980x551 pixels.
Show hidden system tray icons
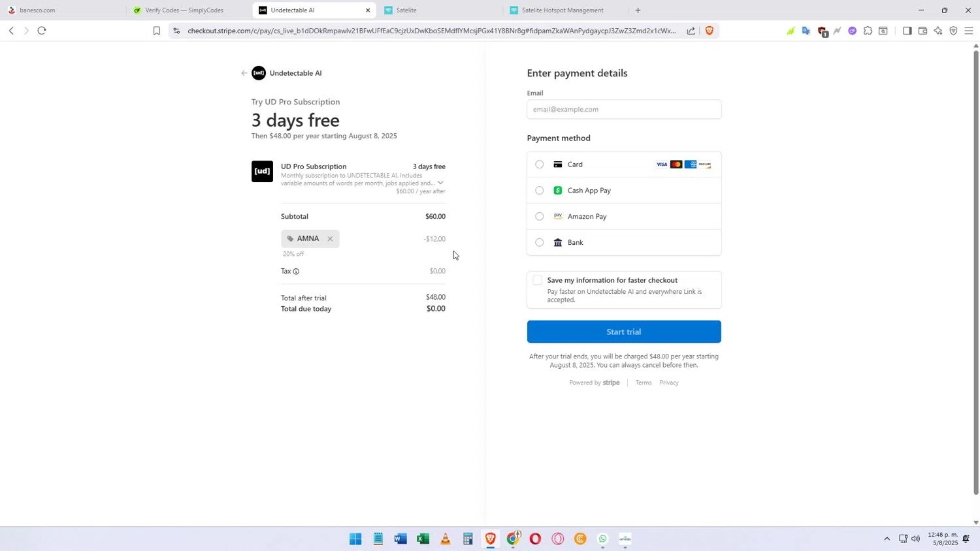887,539
